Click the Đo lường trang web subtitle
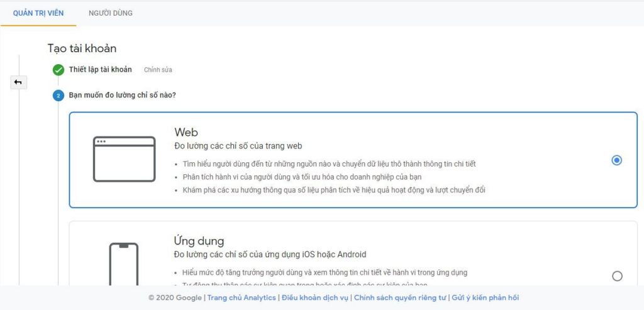This screenshot has width=644, height=310. coord(238,146)
